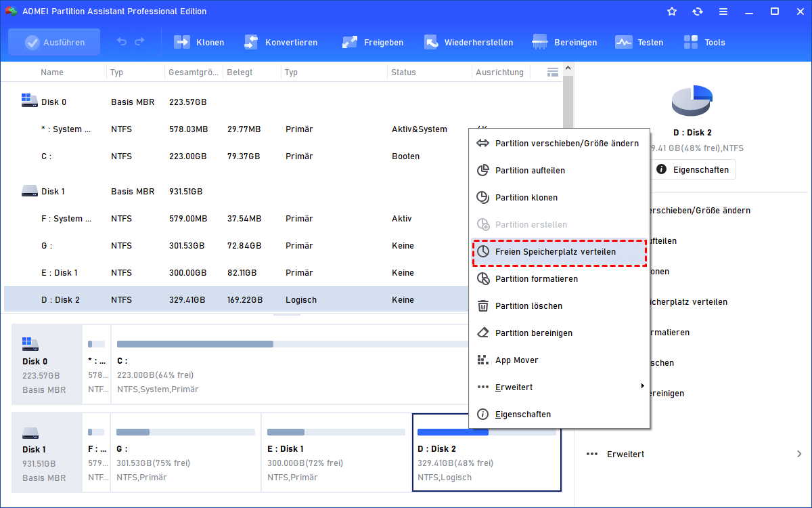Viewport: 812px width, 508px height.
Task: Open the Konvertieren tool
Action: [252, 42]
